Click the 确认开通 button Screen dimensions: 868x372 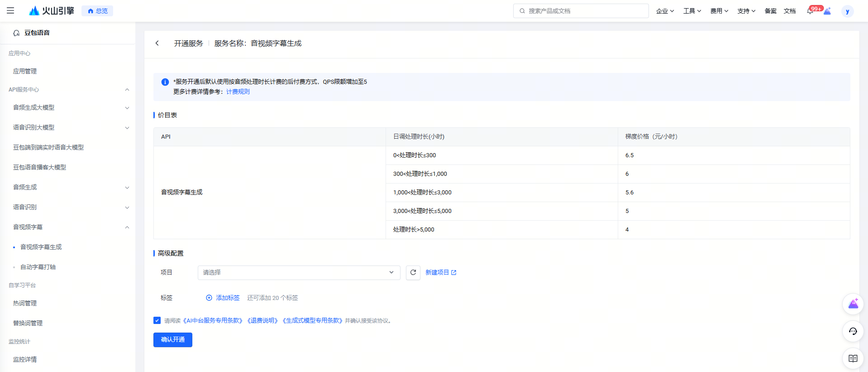[172, 339]
